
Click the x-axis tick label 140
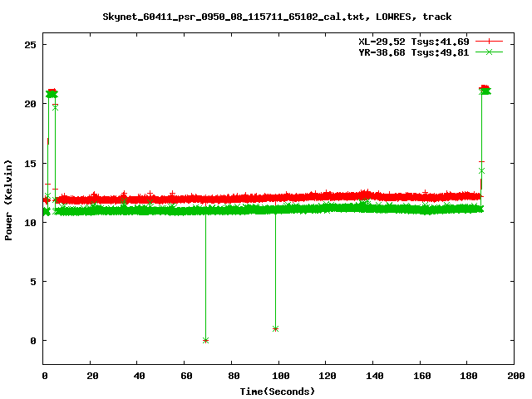pos(375,376)
